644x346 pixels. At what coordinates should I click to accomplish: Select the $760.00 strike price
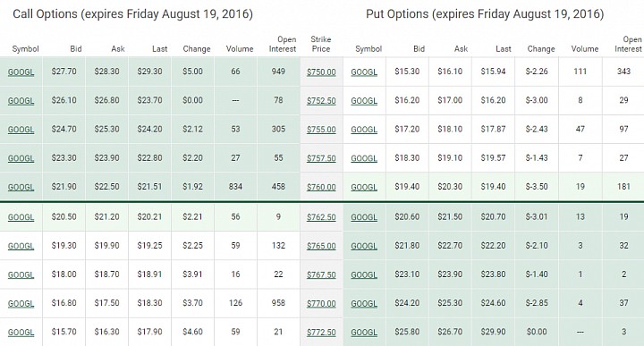click(x=321, y=187)
